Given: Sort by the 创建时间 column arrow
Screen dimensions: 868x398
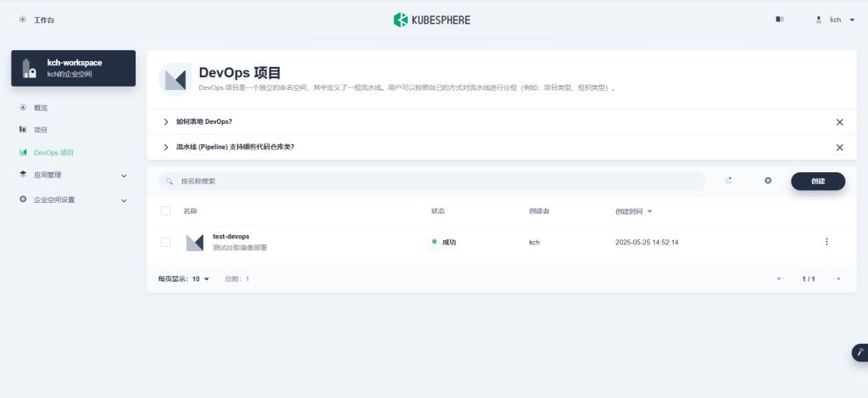Looking at the screenshot, I should point(649,212).
